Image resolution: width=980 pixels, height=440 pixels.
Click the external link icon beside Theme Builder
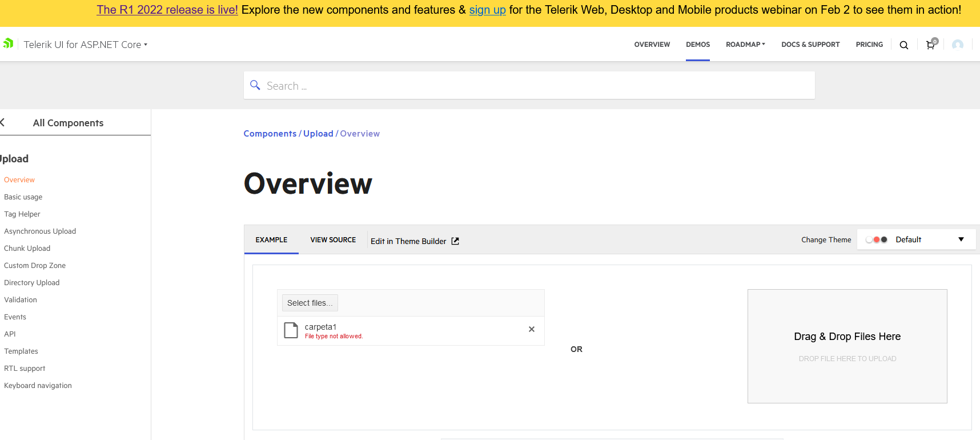[455, 241]
